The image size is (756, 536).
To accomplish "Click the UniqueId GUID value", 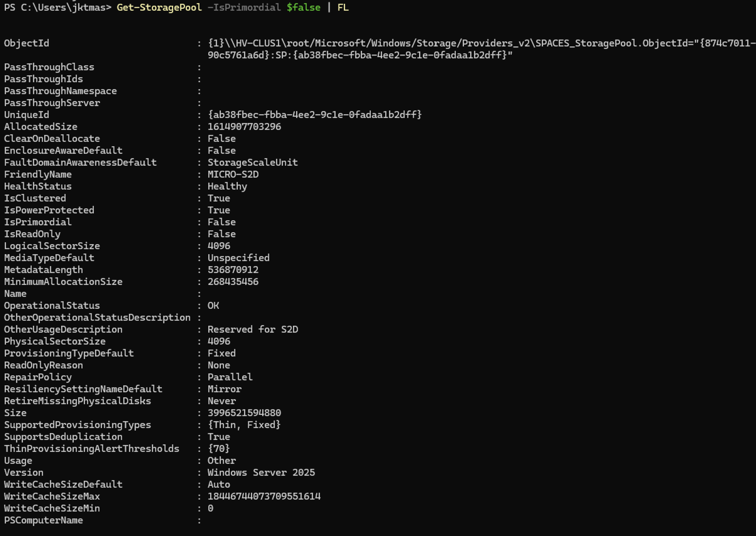I will [314, 115].
